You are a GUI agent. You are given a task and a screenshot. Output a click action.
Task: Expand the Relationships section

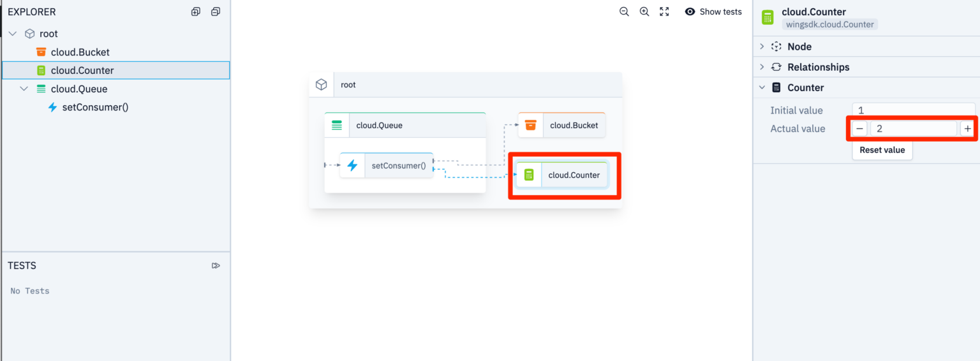coord(817,67)
